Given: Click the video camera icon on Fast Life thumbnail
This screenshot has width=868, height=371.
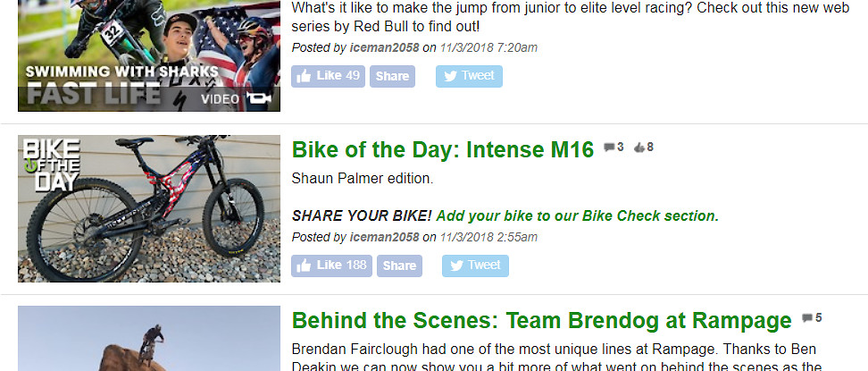Looking at the screenshot, I should pos(260,97).
